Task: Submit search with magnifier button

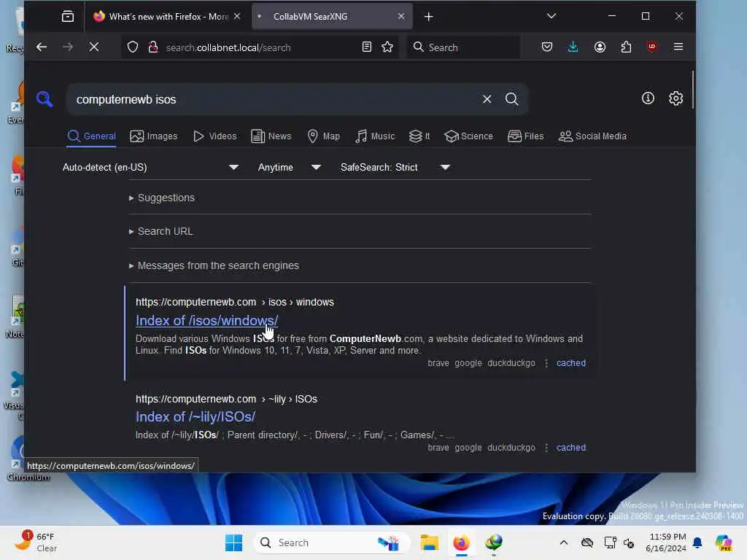Action: [x=511, y=99]
